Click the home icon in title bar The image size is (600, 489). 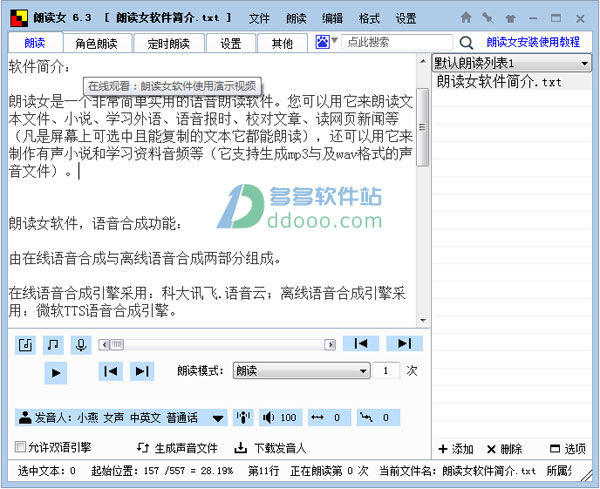coord(466,18)
